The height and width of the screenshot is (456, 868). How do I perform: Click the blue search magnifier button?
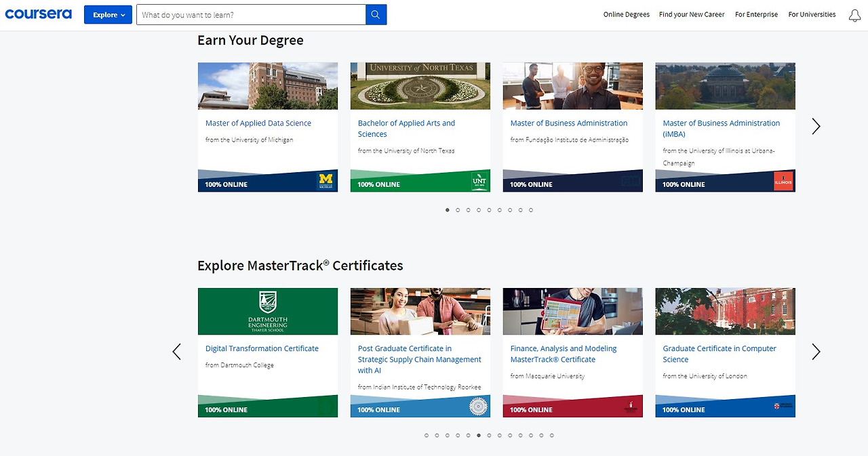click(376, 15)
